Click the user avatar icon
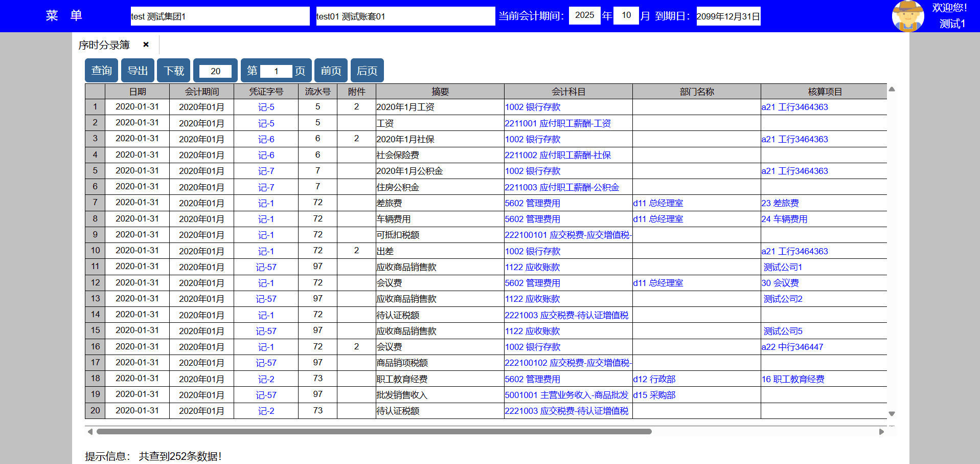Screen dimensions: 980x464 pyautogui.click(x=907, y=16)
